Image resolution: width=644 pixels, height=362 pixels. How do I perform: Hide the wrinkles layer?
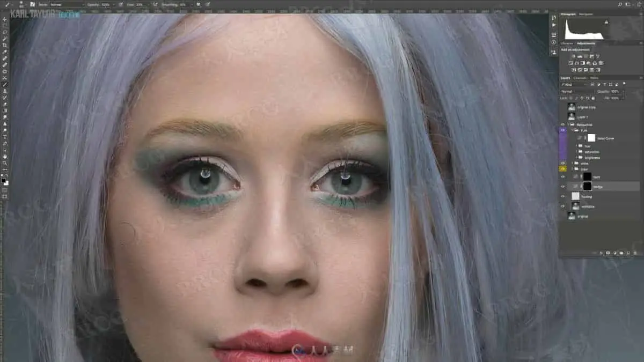(x=563, y=206)
